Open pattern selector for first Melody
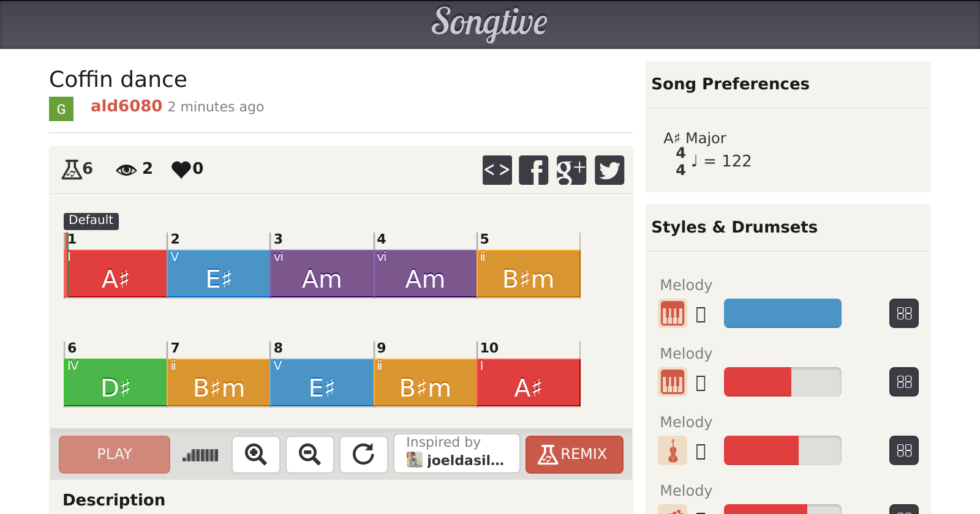This screenshot has height=514, width=980. (x=903, y=314)
